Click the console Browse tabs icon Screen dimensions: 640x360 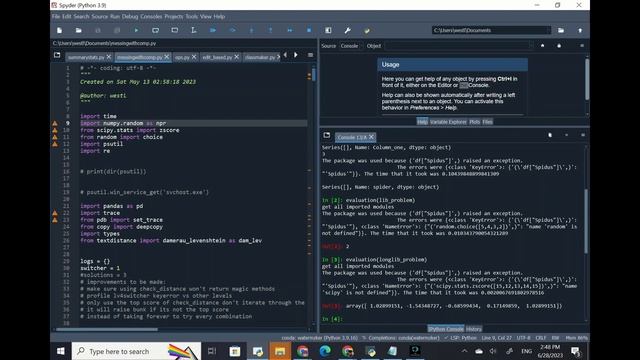(327, 135)
